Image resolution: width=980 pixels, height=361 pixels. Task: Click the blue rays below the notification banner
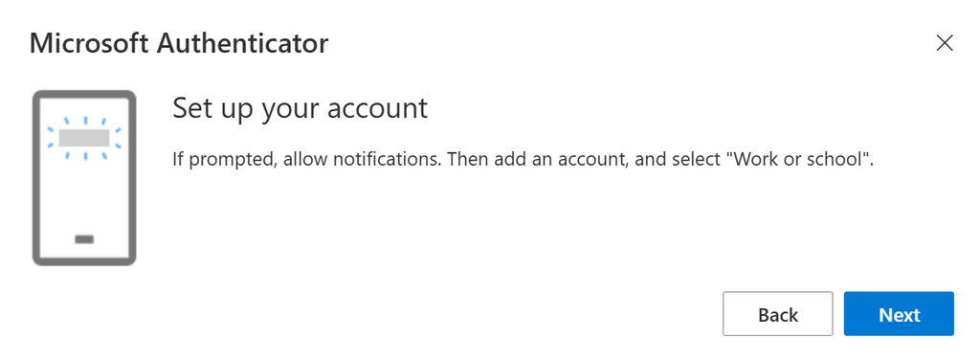coord(84,154)
